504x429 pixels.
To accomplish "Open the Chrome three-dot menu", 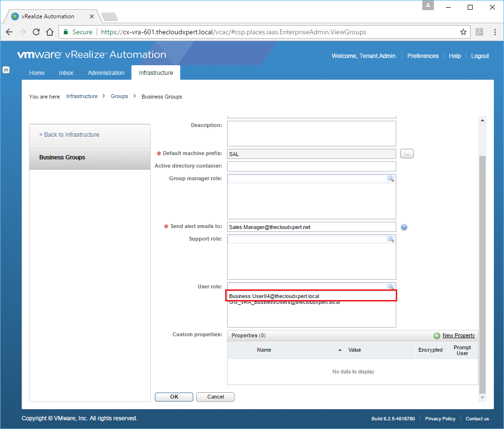I will tap(495, 32).
